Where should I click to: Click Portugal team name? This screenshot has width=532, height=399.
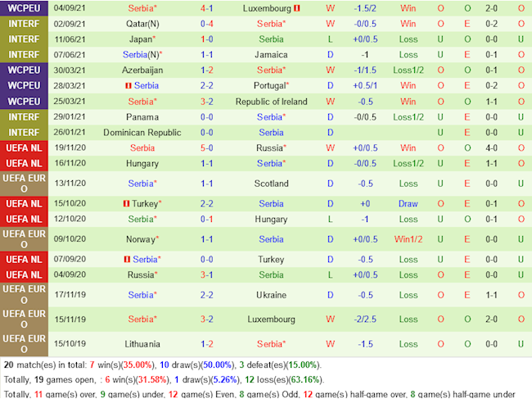[x=271, y=85]
